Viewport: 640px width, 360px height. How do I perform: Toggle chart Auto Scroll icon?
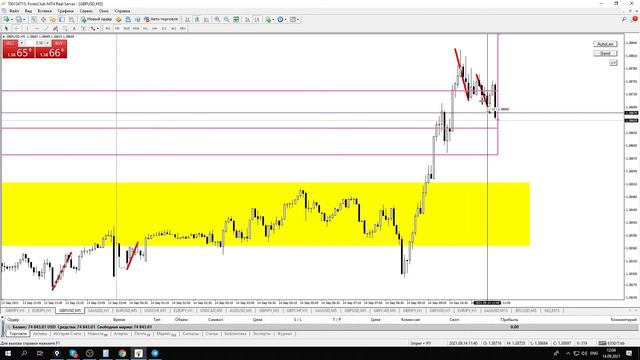pyautogui.click(x=247, y=19)
